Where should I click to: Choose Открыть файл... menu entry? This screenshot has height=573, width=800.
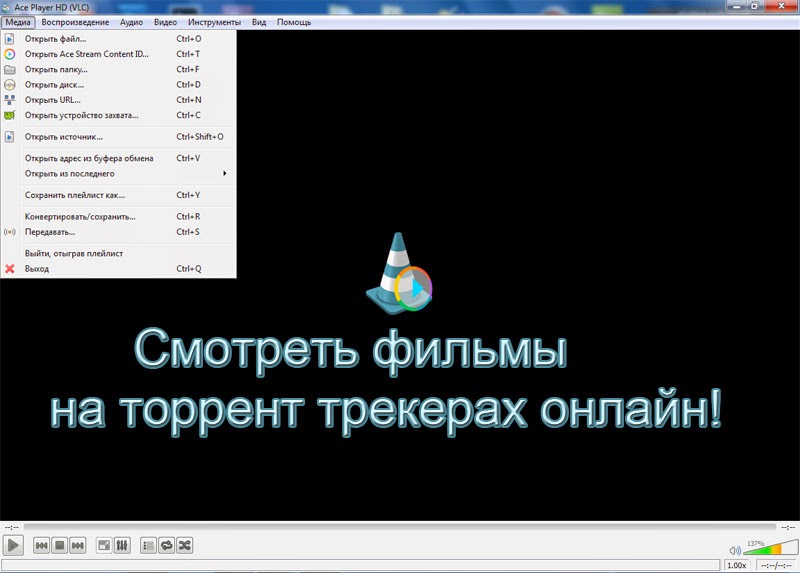coord(118,39)
